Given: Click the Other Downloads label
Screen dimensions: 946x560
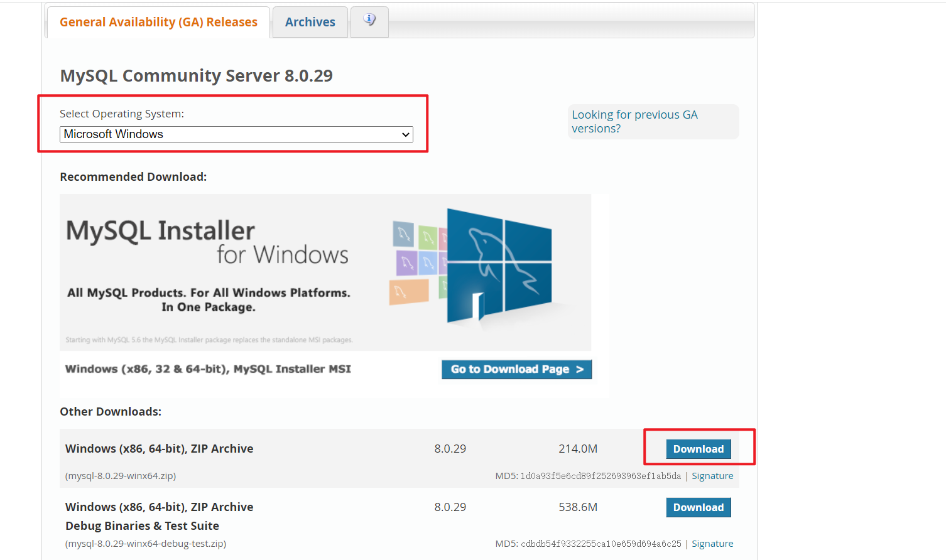Looking at the screenshot, I should 111,412.
